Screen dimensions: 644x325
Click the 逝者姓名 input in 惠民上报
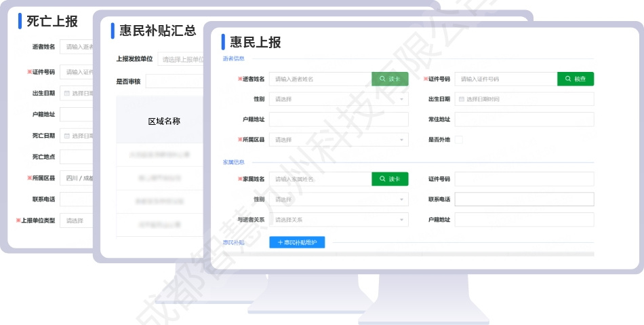(320, 79)
